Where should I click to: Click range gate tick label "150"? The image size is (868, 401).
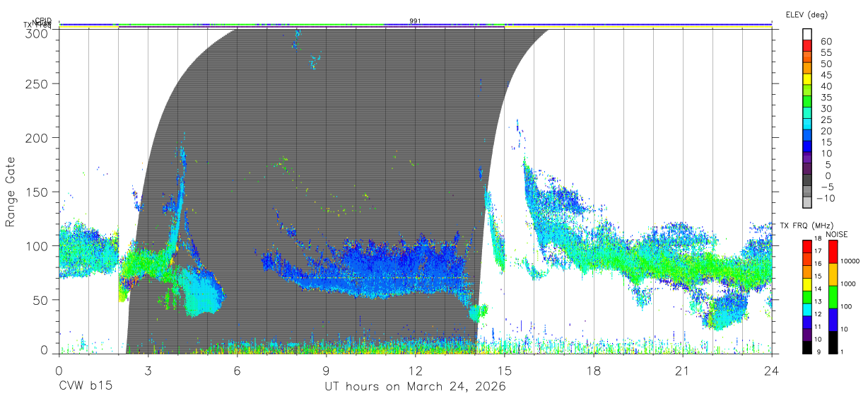[37, 192]
